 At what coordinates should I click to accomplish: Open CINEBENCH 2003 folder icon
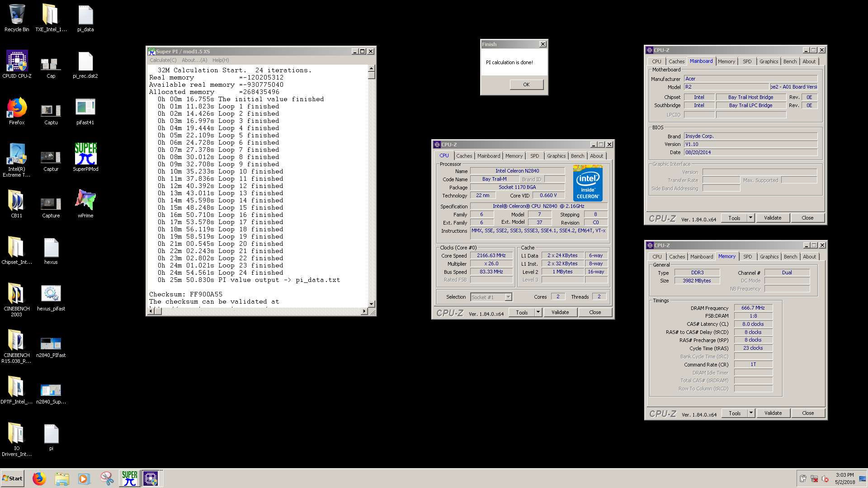coord(17,300)
